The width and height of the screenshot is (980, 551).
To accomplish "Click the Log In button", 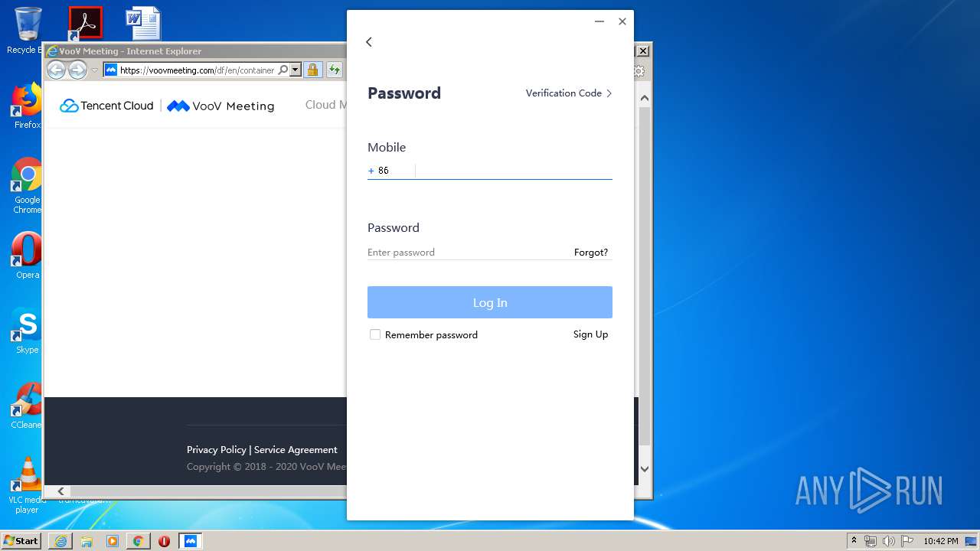I will [490, 302].
